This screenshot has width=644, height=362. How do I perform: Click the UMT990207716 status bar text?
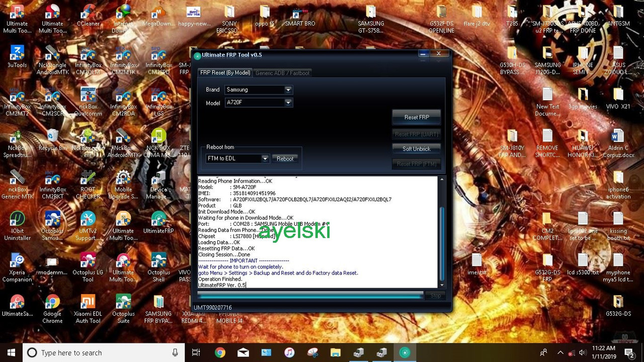coord(213,308)
